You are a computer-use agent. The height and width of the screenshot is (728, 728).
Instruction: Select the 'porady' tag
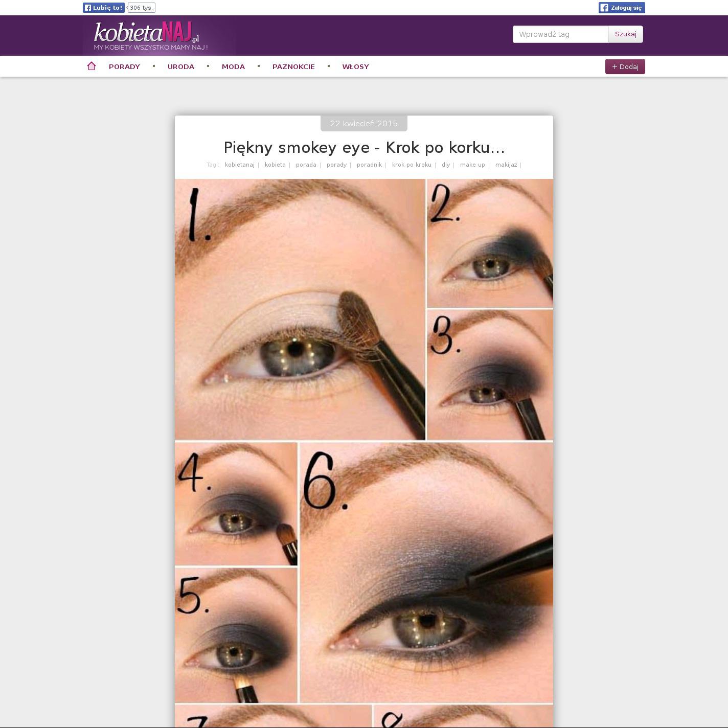pyautogui.click(x=337, y=165)
